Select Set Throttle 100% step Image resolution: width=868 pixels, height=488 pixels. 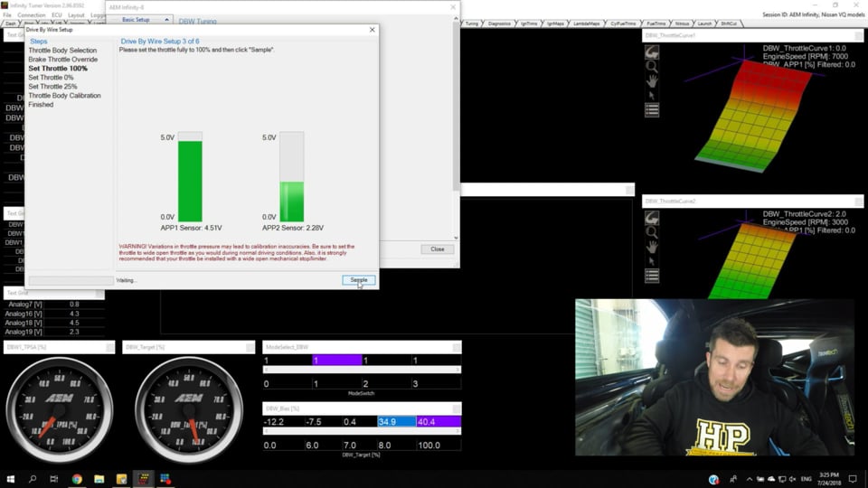point(58,69)
